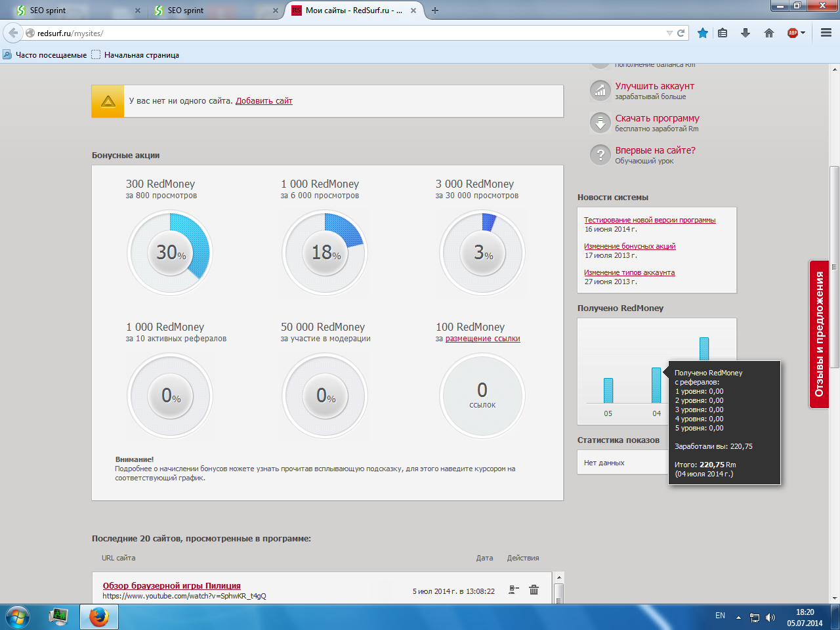
Task: Click the Firefox taskbar icon
Action: pos(99,617)
